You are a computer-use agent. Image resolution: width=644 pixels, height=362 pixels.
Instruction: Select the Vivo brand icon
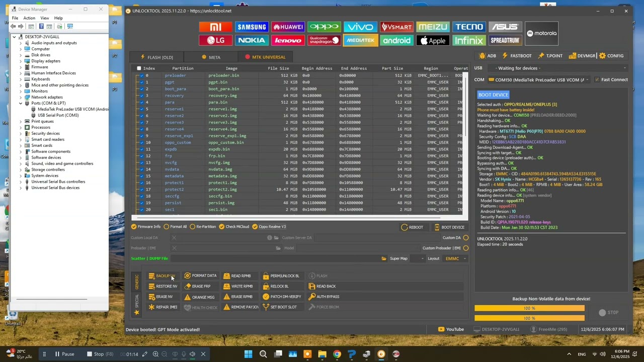pos(360,27)
